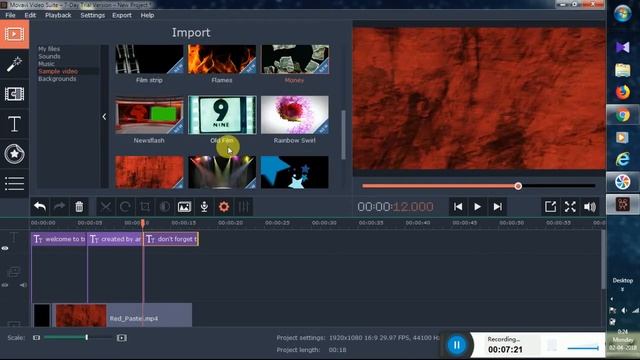This screenshot has width=640, height=360.
Task: Select Backgrounds category
Action: pyautogui.click(x=57, y=79)
